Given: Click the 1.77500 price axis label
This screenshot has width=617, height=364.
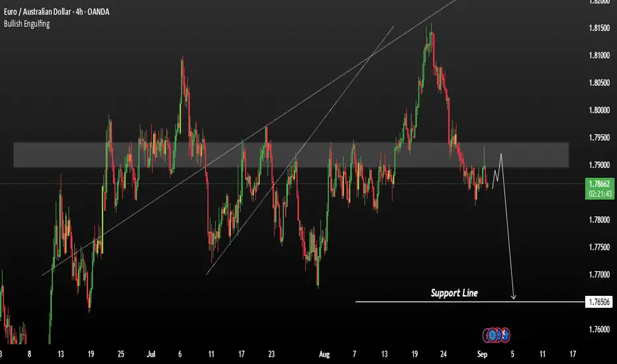Looking at the screenshot, I should pyautogui.click(x=599, y=247).
